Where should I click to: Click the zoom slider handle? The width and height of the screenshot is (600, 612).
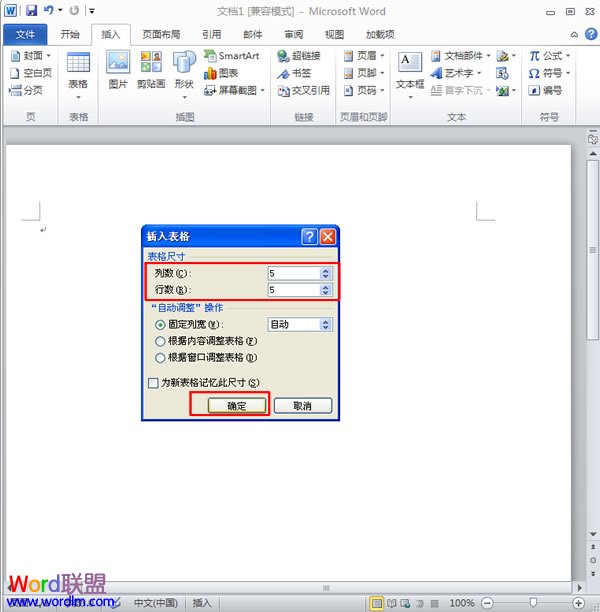click(533, 603)
